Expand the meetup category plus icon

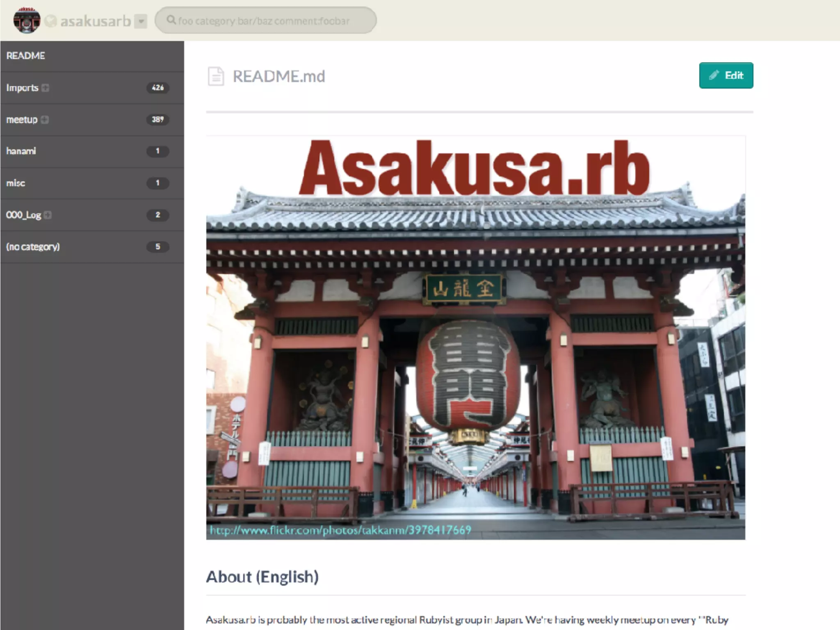click(45, 119)
